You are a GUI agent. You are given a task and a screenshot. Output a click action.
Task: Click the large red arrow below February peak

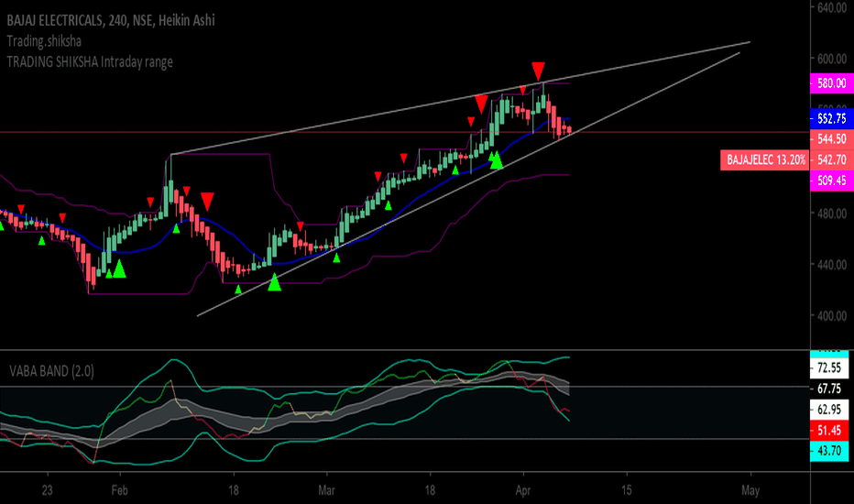[x=207, y=202]
